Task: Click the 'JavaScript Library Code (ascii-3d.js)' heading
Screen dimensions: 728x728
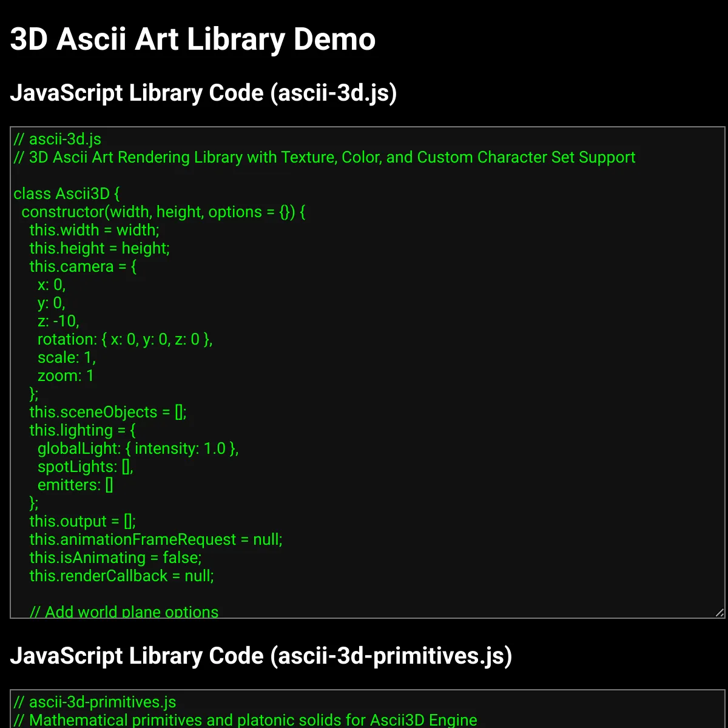Action: pos(203,93)
